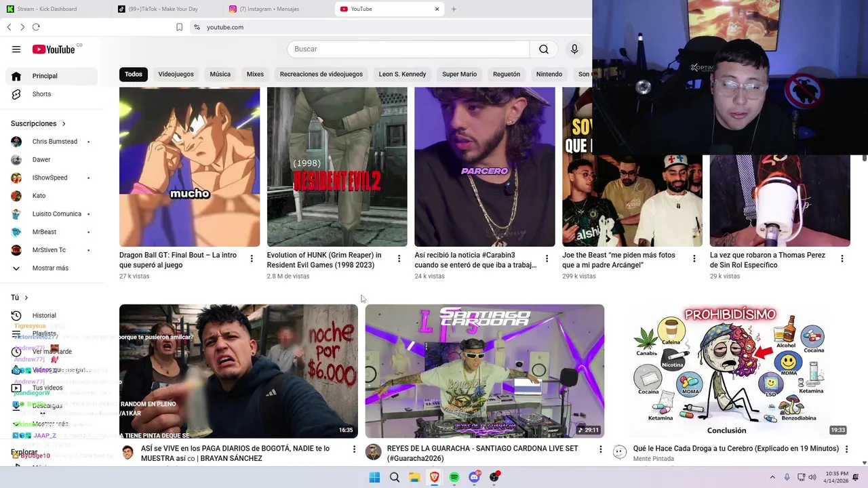Open a new browser tab
This screenshot has width=868, height=488.
point(454,9)
